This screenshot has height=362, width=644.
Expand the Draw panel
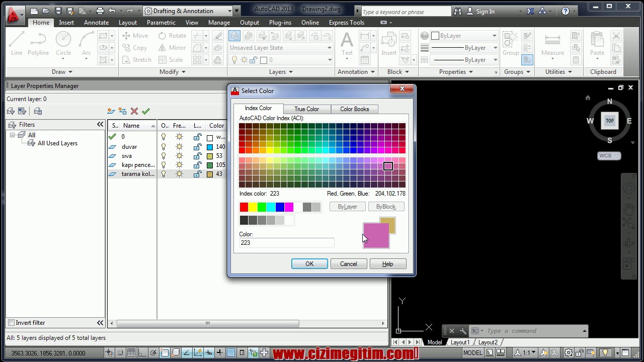click(x=61, y=72)
